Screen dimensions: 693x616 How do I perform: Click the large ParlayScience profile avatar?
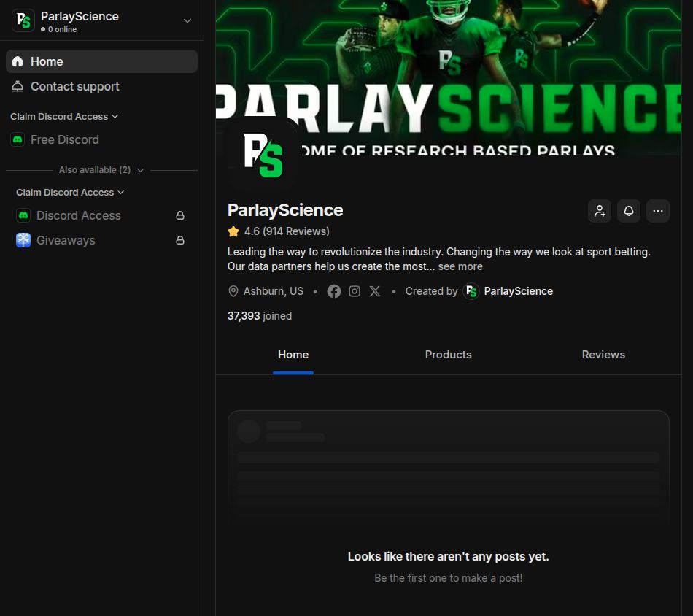[263, 155]
